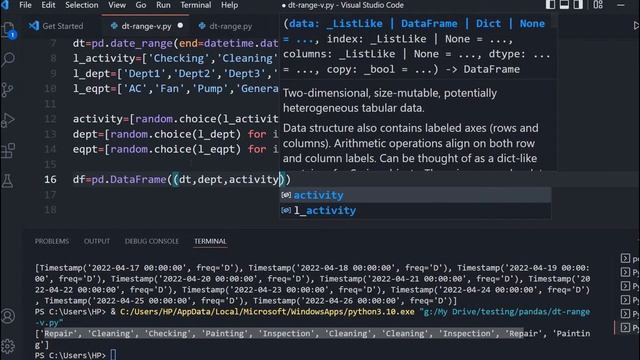Select the fourth terminal instance in list
This screenshot has width=640, height=360.
point(629,300)
